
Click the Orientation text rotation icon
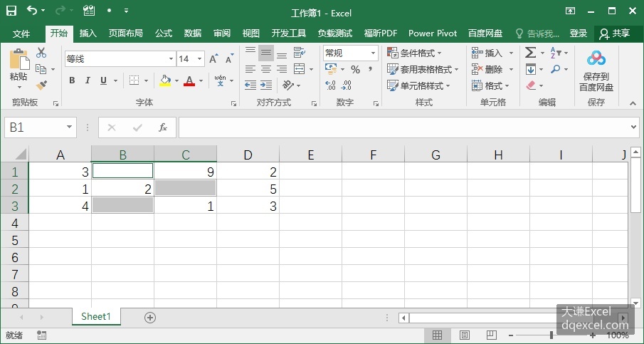288,85
